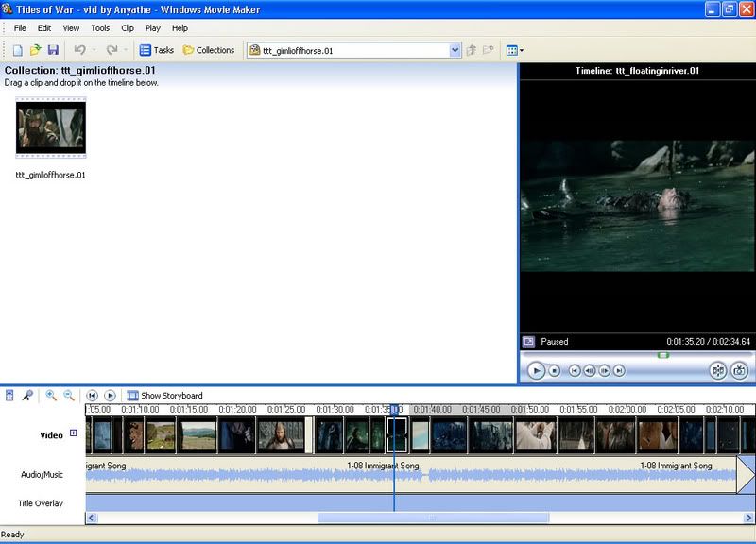
Task: Click timeline scrollbar left arrow
Action: 92,518
